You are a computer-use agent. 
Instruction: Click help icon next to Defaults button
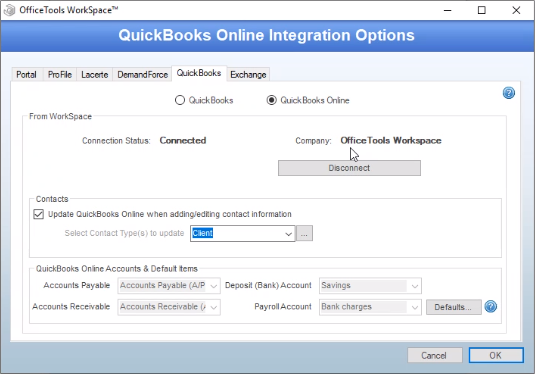[x=491, y=306]
